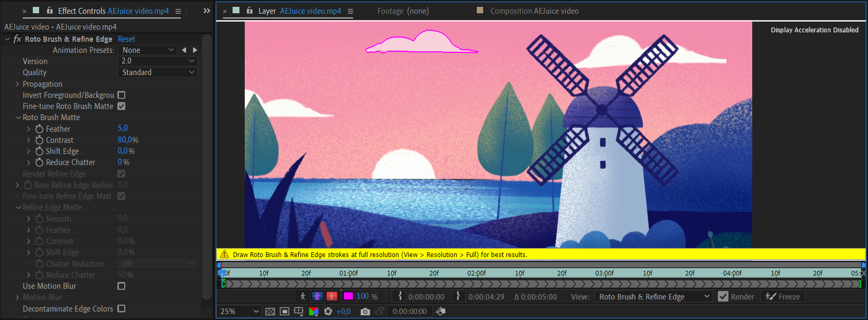868x320 pixels.
Task: Click the Freeze button
Action: [783, 297]
